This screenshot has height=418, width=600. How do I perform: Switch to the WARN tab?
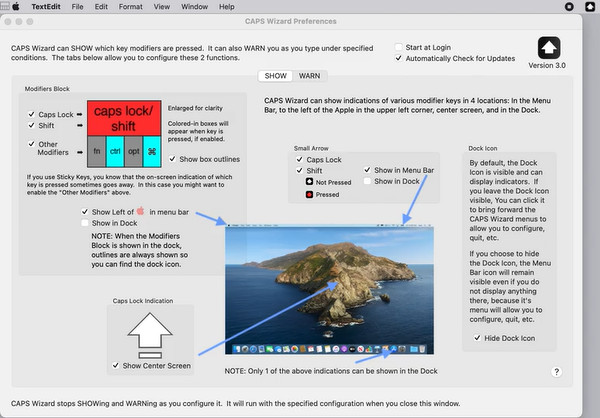[309, 76]
